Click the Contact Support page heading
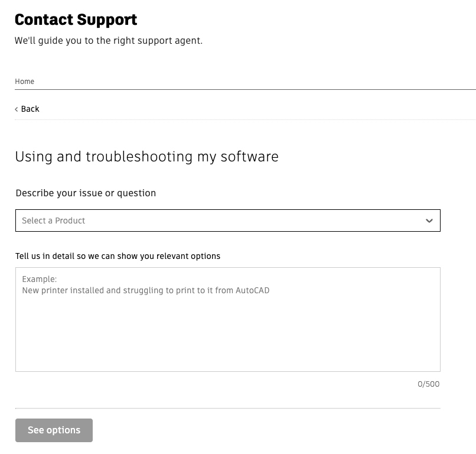Viewport: 476px width, 454px height. coord(76,20)
